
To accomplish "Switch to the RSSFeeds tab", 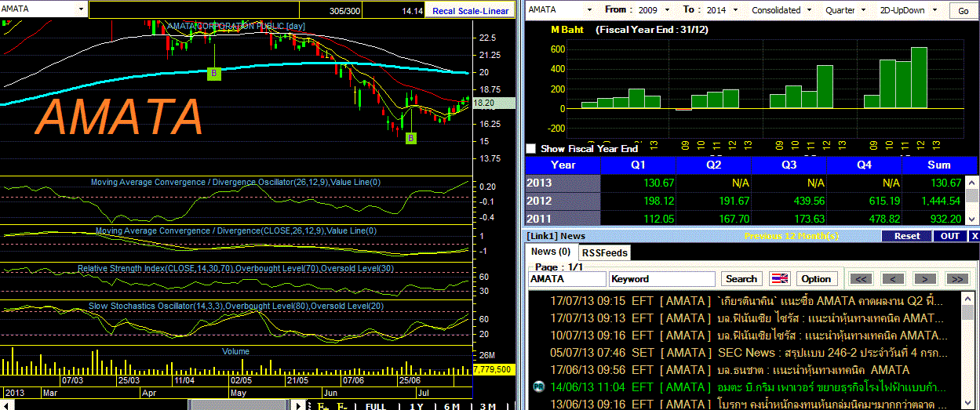I will (x=603, y=252).
